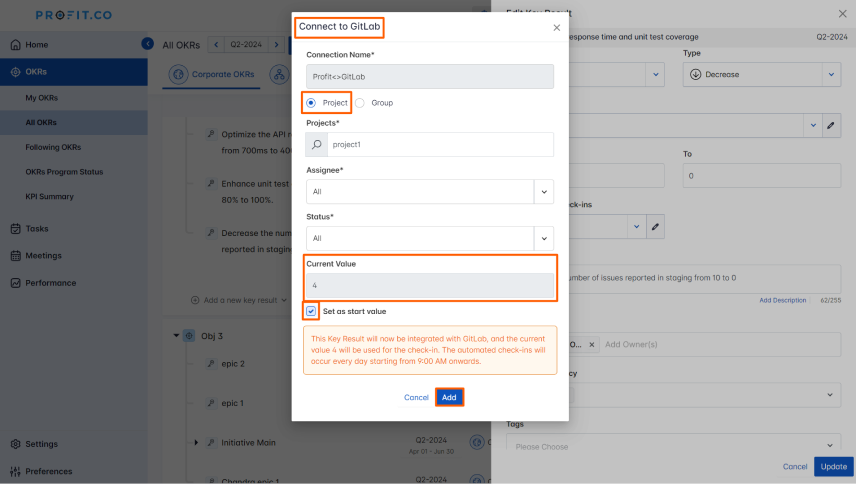Click the To value field
Image resolution: width=856 pixels, height=484 pixels.
(x=762, y=176)
